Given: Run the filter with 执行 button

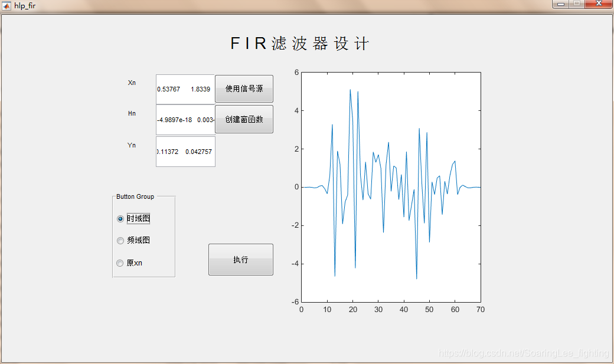Looking at the screenshot, I should (241, 260).
